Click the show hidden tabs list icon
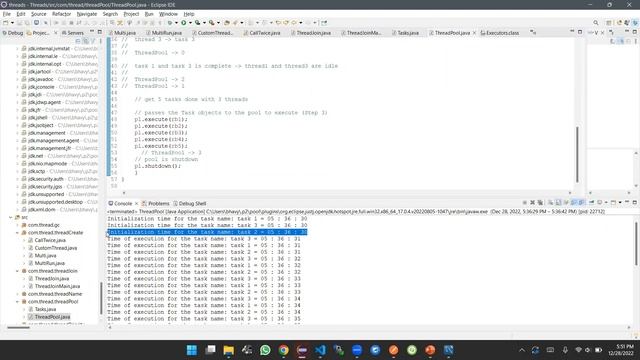 click(533, 32)
